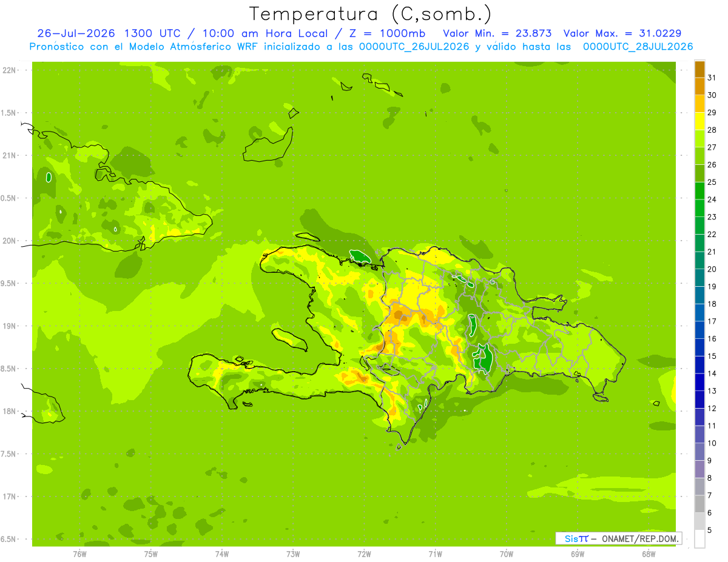The image size is (728, 562).
Task: Click the "20N" latitude label
Action: click(9, 241)
